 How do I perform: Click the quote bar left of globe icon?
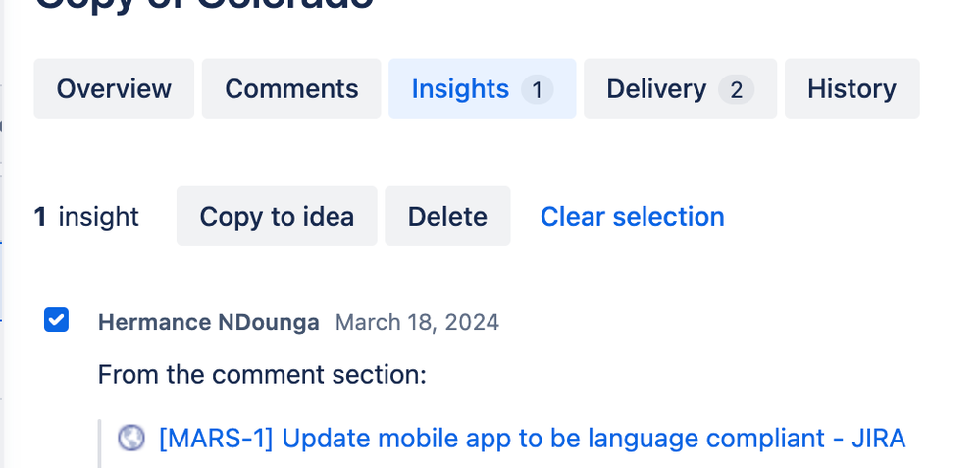click(101, 442)
